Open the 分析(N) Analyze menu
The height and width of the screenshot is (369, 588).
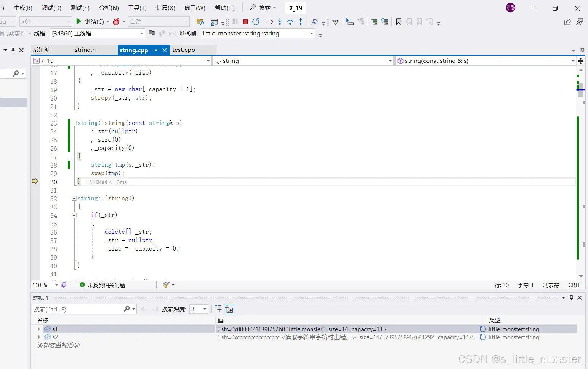coord(109,8)
